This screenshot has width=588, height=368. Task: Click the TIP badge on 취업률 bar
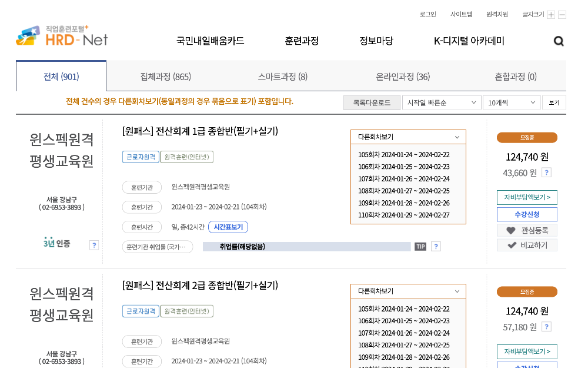420,246
